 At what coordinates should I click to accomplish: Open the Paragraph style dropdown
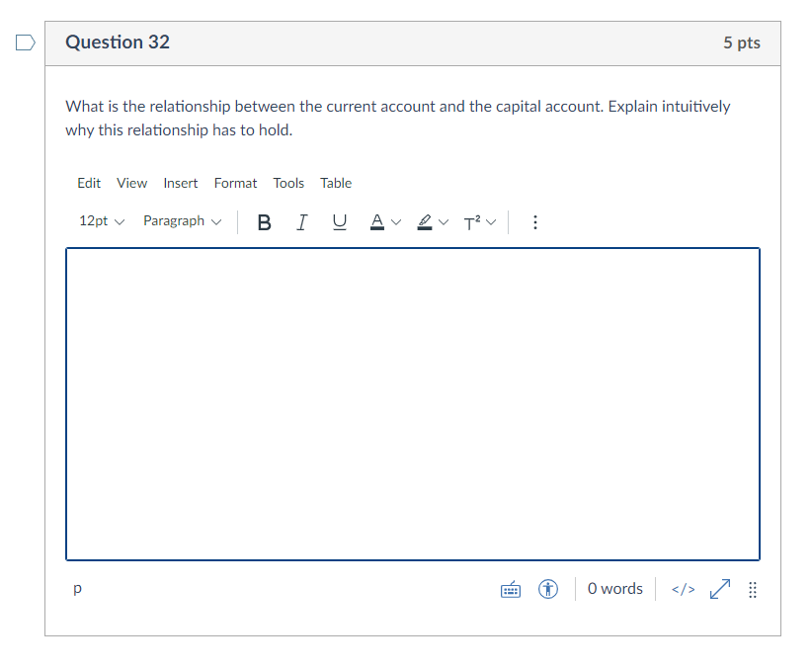pyautogui.click(x=182, y=221)
